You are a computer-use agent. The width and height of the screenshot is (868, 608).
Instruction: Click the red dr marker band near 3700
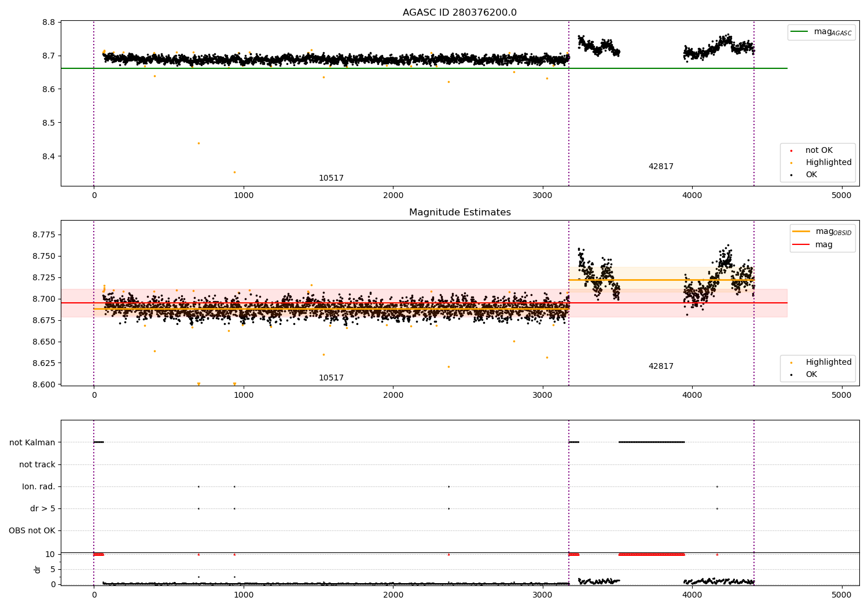tap(652, 554)
